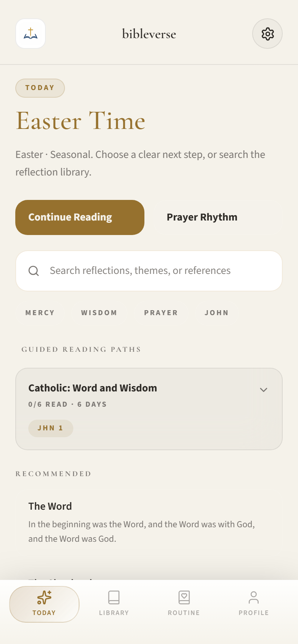Switch to the Prayer Rhythm tab

(202, 217)
